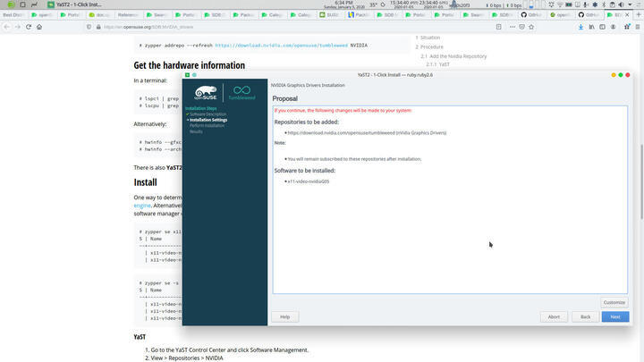This screenshot has width=644, height=362.
Task: Click the Pocket save icon
Action: pos(521,27)
